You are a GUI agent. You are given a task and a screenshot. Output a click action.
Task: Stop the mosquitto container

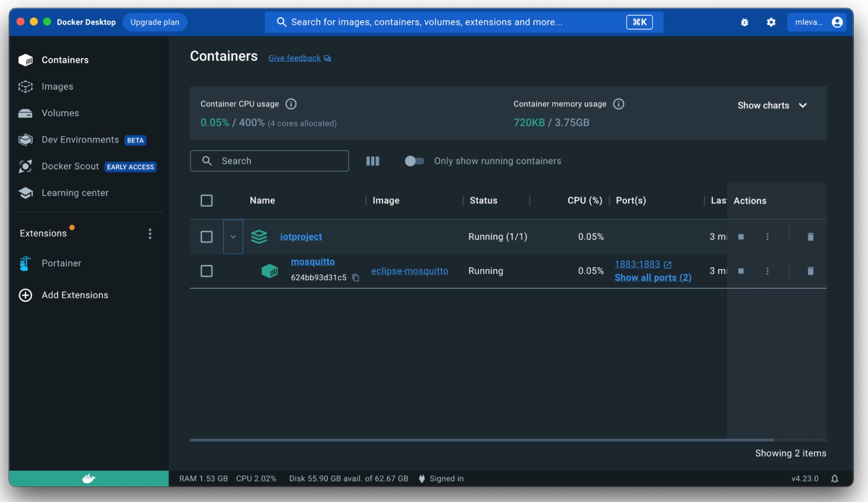click(741, 271)
